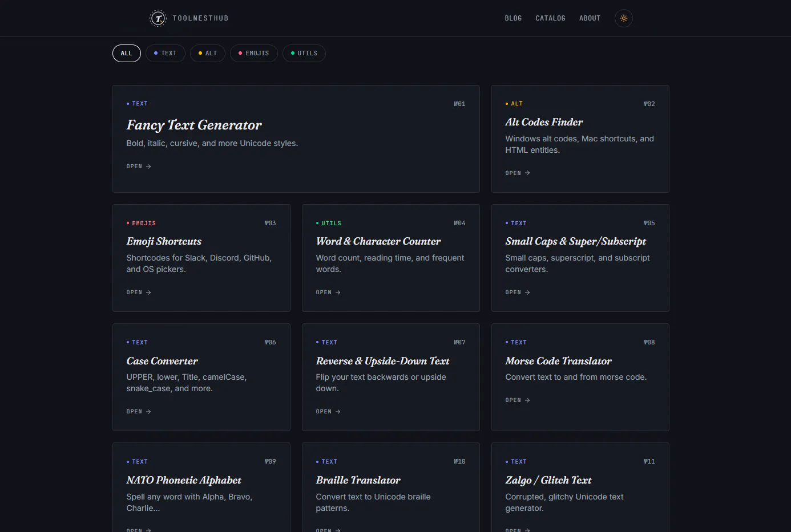Click the TEXT tag on Morse Code card
The image size is (791, 532).
[x=516, y=343]
